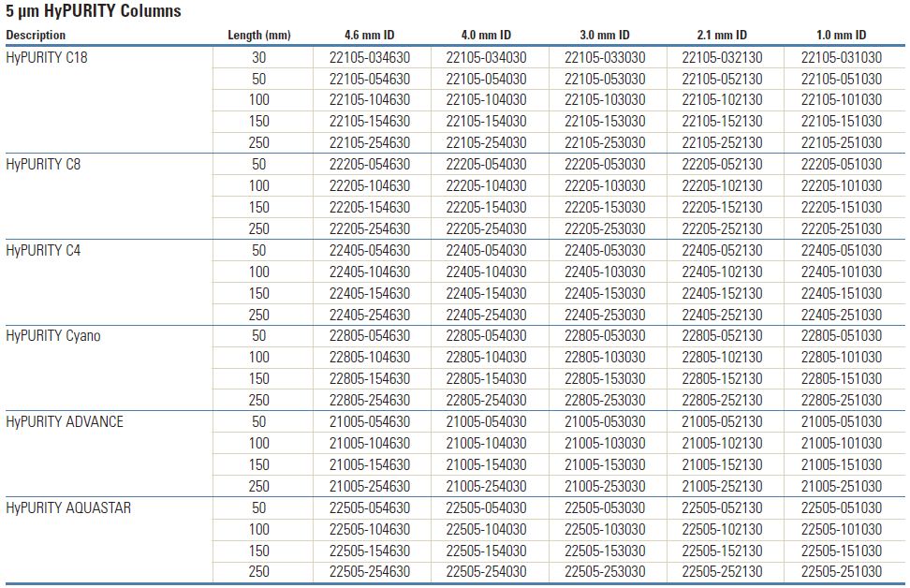Select the 'HyPURITY ADVANCE' row label
The height and width of the screenshot is (588, 910).
click(65, 422)
